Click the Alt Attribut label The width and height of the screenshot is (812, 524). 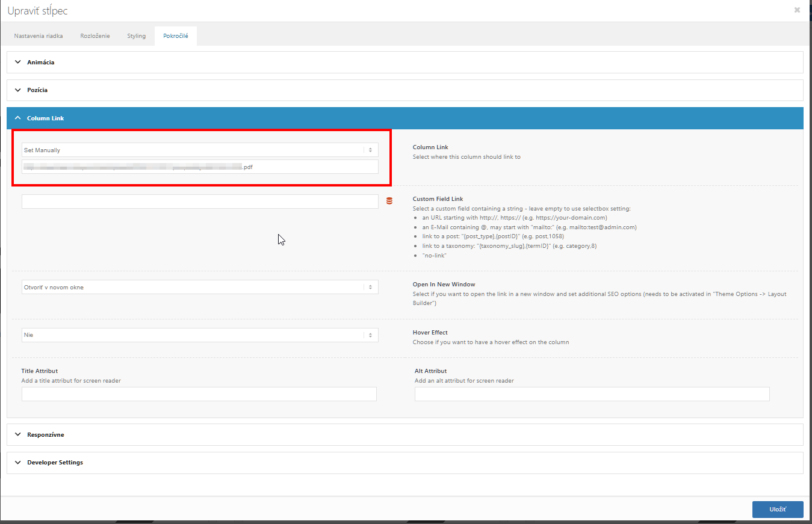431,371
